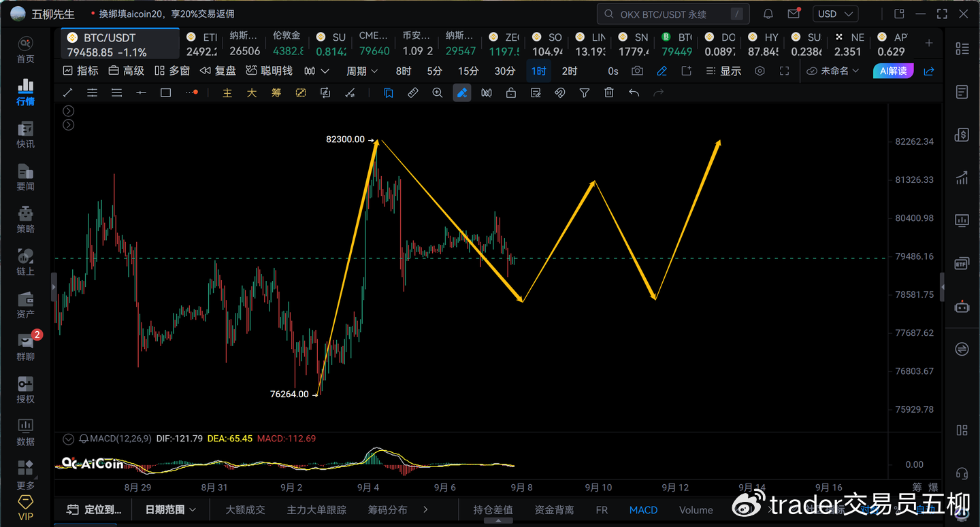Viewport: 980px width, 527px height.
Task: Select the MACD indicator tab
Action: (643, 509)
